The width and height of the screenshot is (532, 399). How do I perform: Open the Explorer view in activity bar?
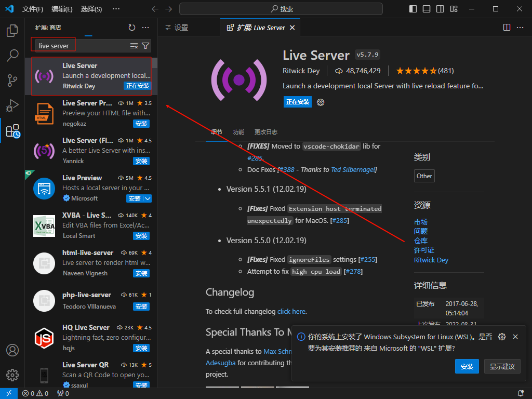pyautogui.click(x=12, y=31)
